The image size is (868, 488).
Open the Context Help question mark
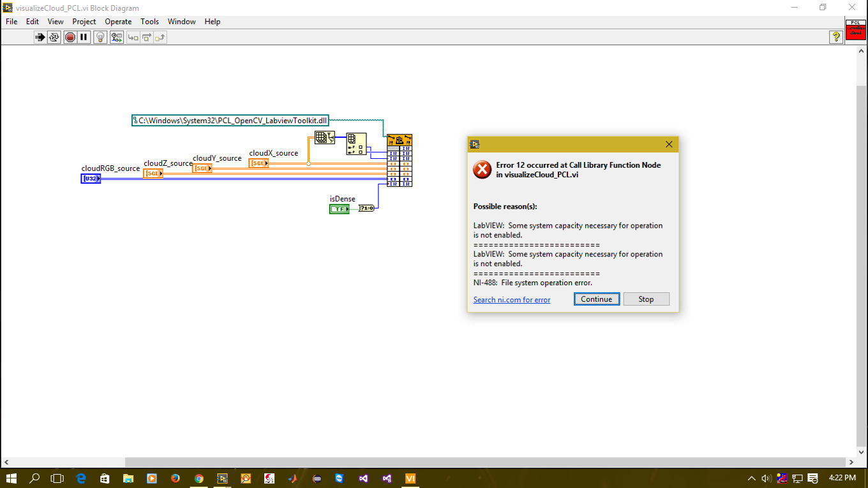point(836,37)
